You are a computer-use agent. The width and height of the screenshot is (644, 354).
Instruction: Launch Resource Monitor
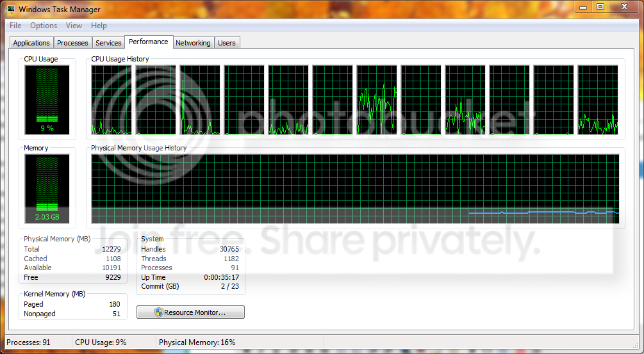(190, 312)
